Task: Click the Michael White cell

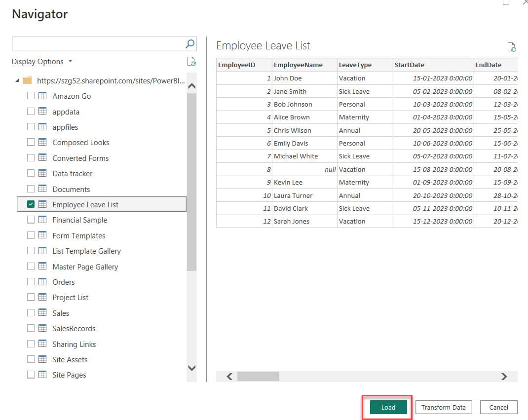Action: coord(304,156)
